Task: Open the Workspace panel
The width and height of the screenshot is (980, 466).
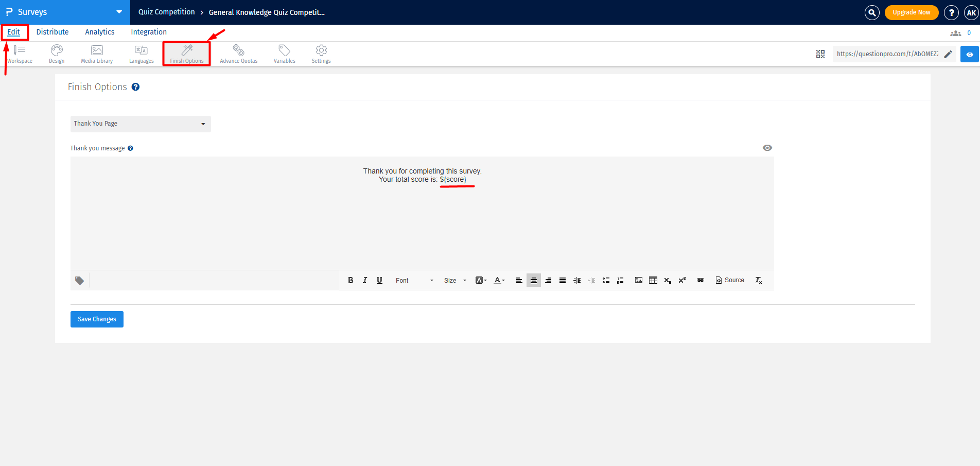Action: pos(20,54)
